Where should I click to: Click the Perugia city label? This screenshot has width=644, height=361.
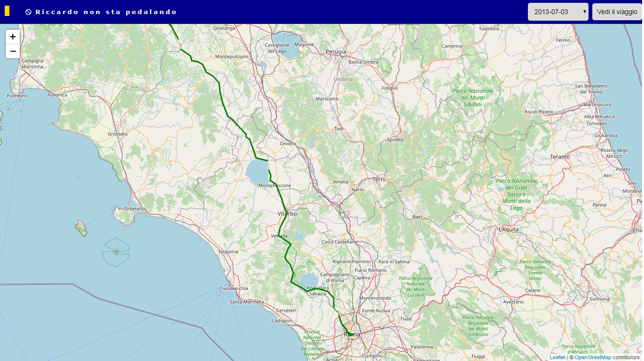click(336, 52)
